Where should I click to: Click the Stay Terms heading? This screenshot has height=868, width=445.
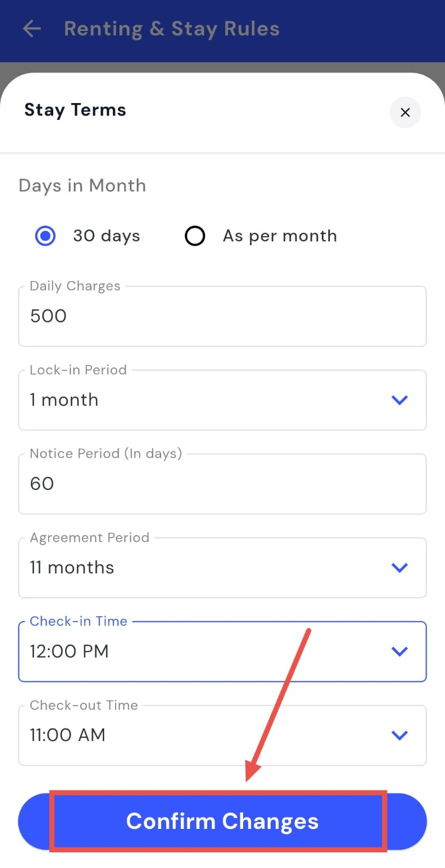(75, 110)
